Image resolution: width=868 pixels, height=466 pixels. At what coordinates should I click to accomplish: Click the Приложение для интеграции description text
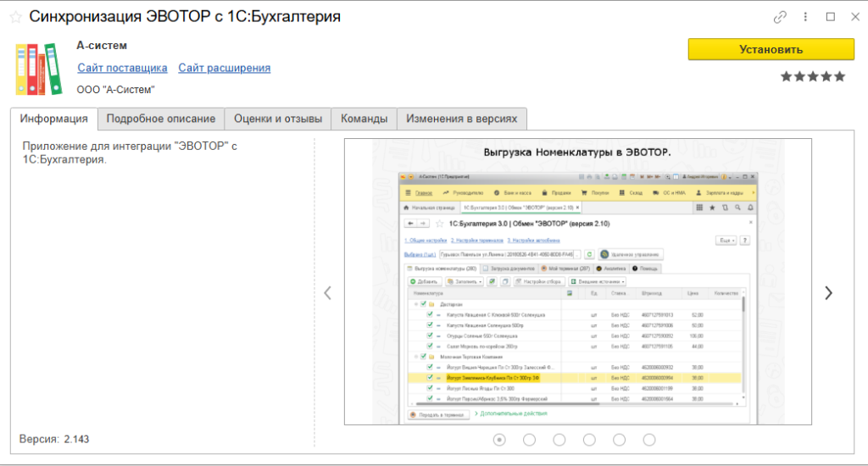(130, 153)
